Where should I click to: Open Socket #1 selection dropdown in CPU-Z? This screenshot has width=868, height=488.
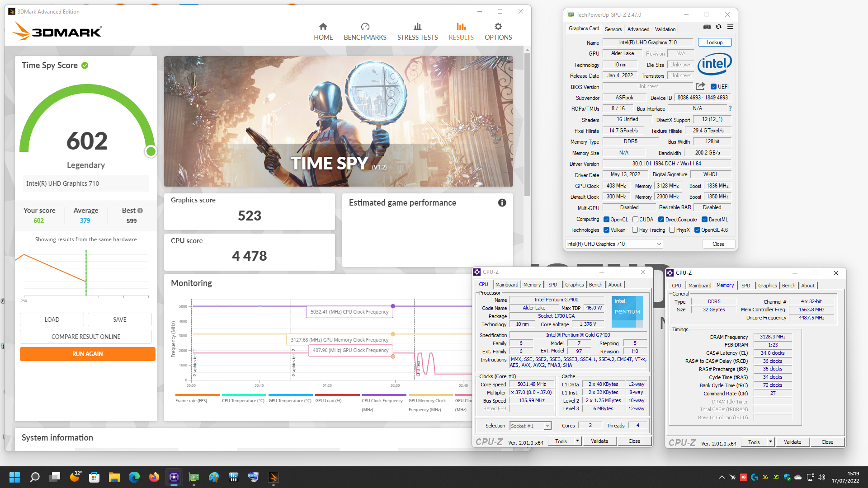coord(530,426)
